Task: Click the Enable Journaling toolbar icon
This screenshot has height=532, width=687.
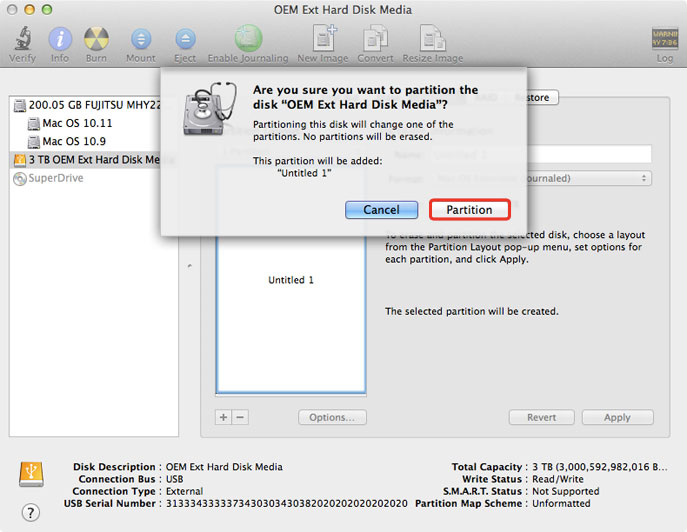Action: tap(247, 39)
